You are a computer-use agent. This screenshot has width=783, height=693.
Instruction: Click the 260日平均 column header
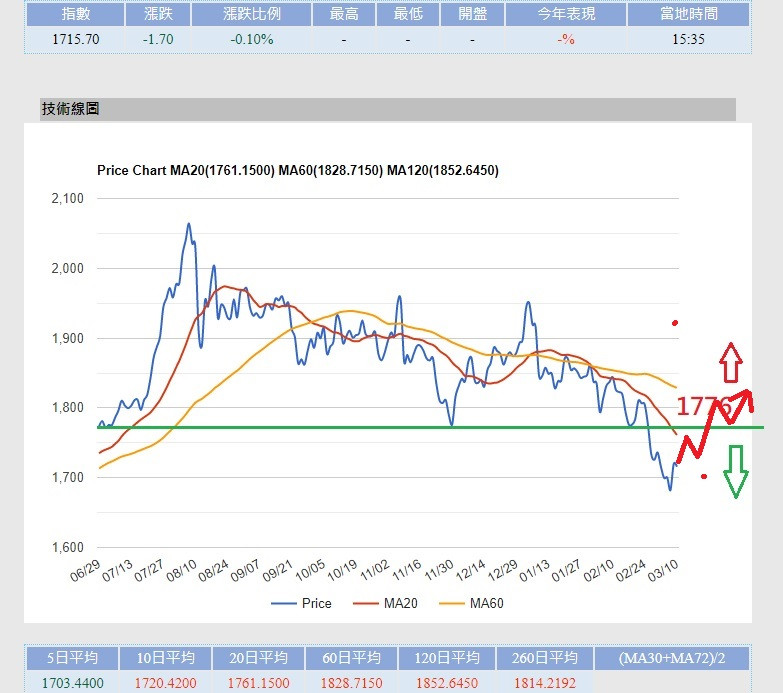coord(545,658)
